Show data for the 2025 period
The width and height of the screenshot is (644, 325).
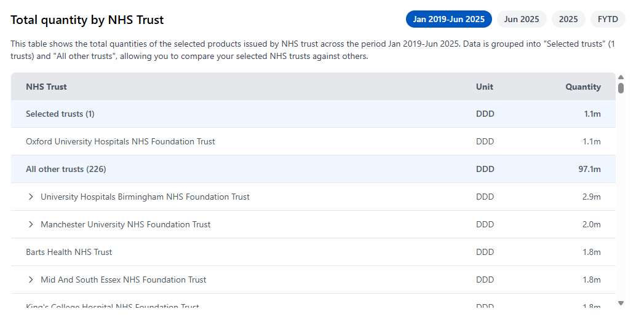click(x=568, y=19)
